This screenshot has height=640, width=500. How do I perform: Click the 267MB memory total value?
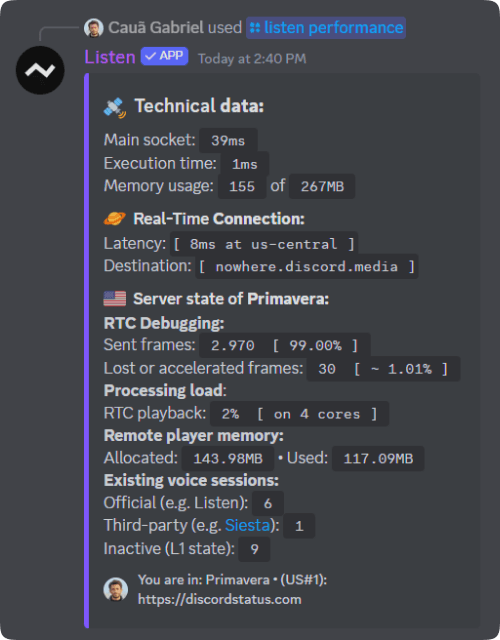322,187
